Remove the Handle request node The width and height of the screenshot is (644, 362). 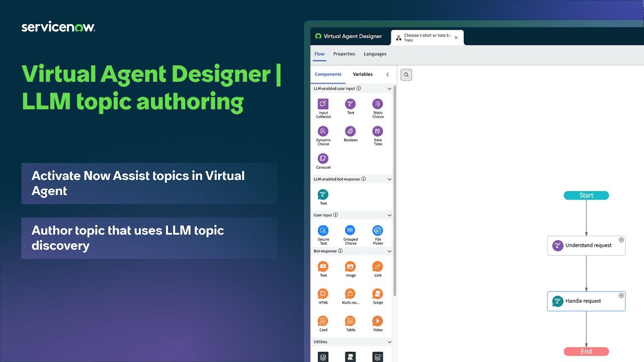(621, 296)
